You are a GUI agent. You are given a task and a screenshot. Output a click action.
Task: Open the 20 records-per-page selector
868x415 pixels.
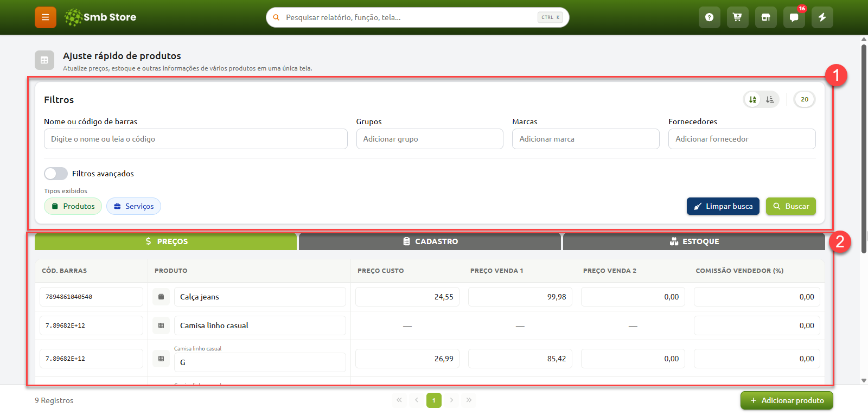point(805,99)
